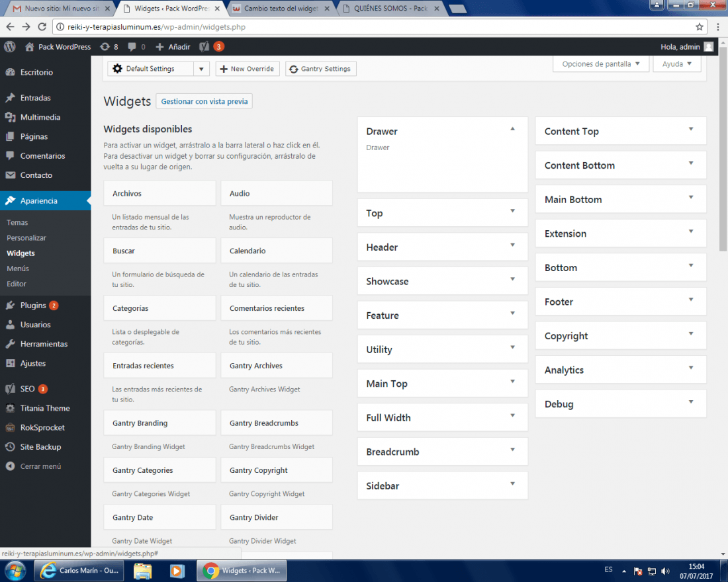This screenshot has height=582, width=728.
Task: Click New Override button
Action: [248, 69]
